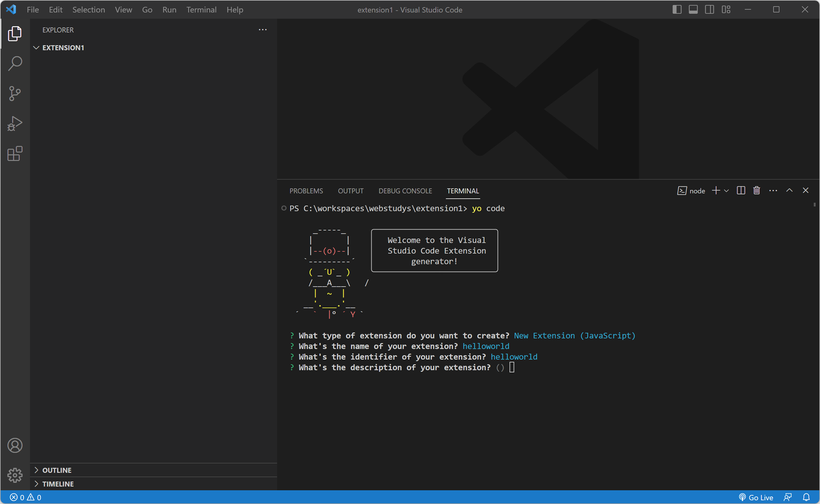Viewport: 820px width, 504px height.
Task: Open the Run and Debug view
Action: tap(15, 123)
